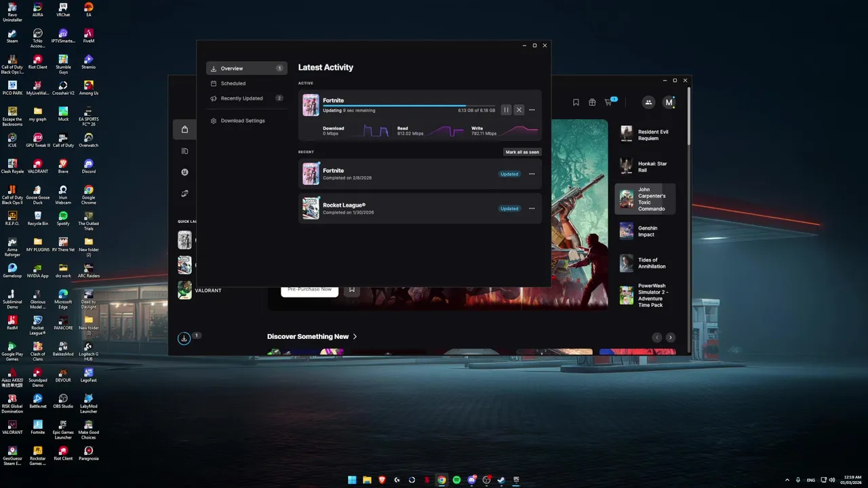868x488 pixels.
Task: Open Spotify from taskbar
Action: pyautogui.click(x=456, y=480)
